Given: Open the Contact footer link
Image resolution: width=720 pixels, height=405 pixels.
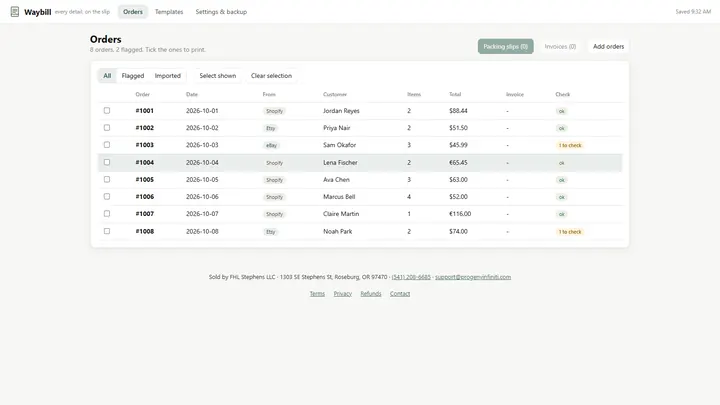Looking at the screenshot, I should pos(400,293).
